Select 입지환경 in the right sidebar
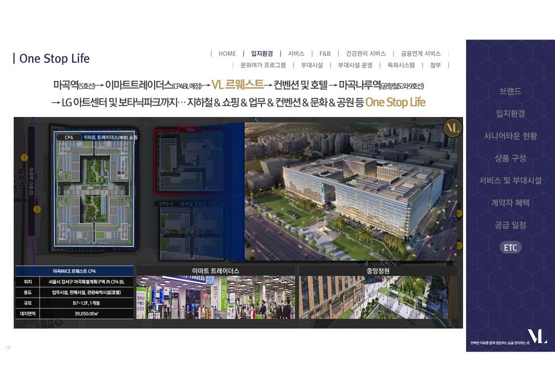Image resolution: width=555 pixels, height=392 pixels. click(511, 114)
